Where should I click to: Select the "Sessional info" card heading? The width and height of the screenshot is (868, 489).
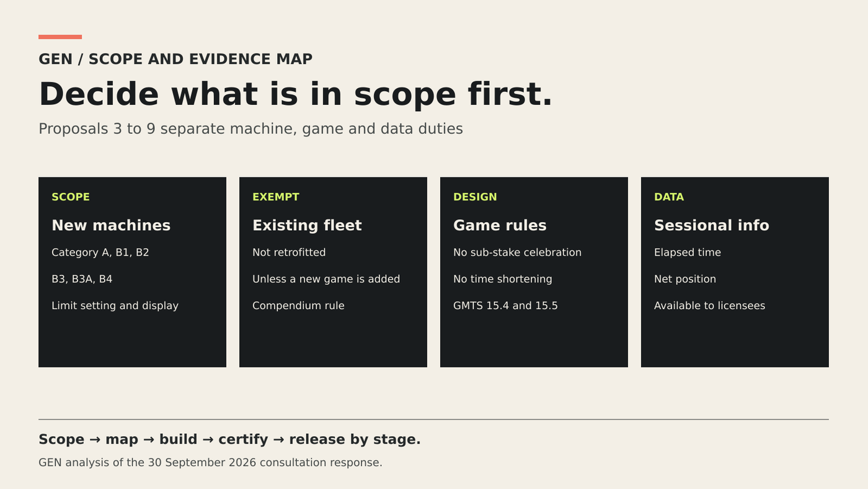[712, 225]
